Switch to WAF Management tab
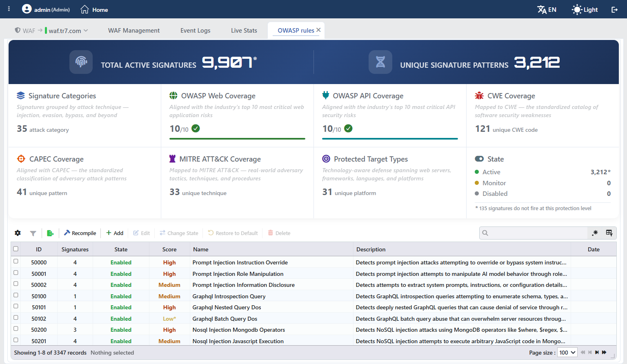Viewport: 627px width, 364px height. tap(134, 31)
